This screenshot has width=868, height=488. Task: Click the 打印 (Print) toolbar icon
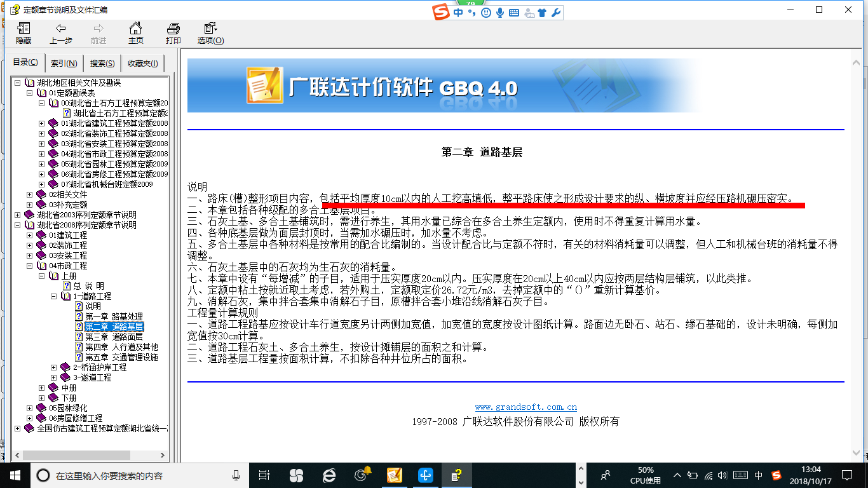coord(173,33)
